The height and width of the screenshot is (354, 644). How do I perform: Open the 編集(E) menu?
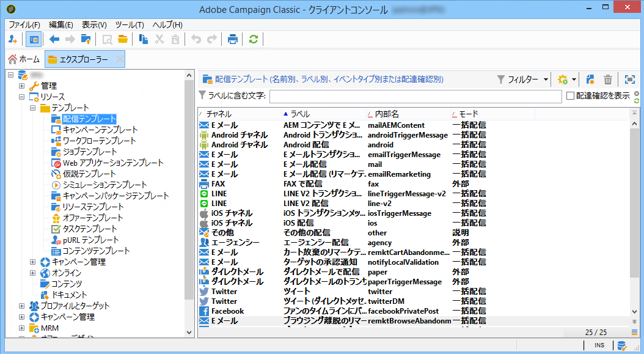click(x=60, y=24)
